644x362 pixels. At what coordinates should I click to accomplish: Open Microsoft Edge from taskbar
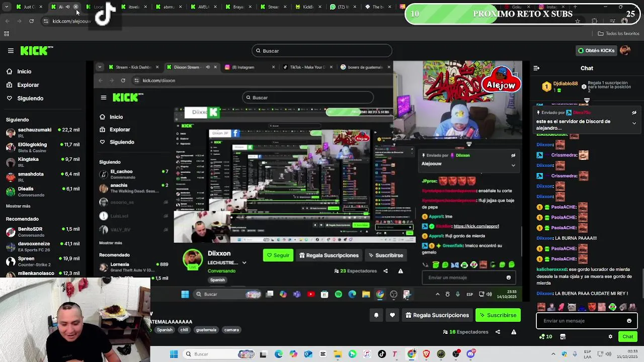[x=279, y=354]
